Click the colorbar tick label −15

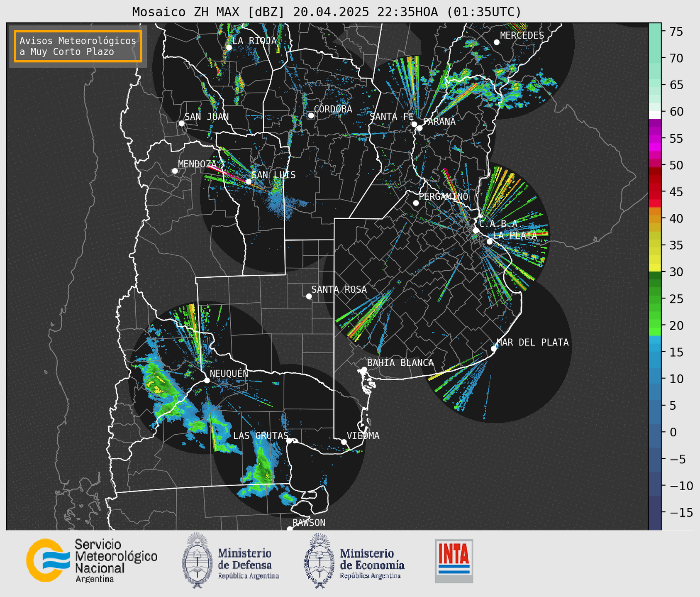tap(681, 513)
